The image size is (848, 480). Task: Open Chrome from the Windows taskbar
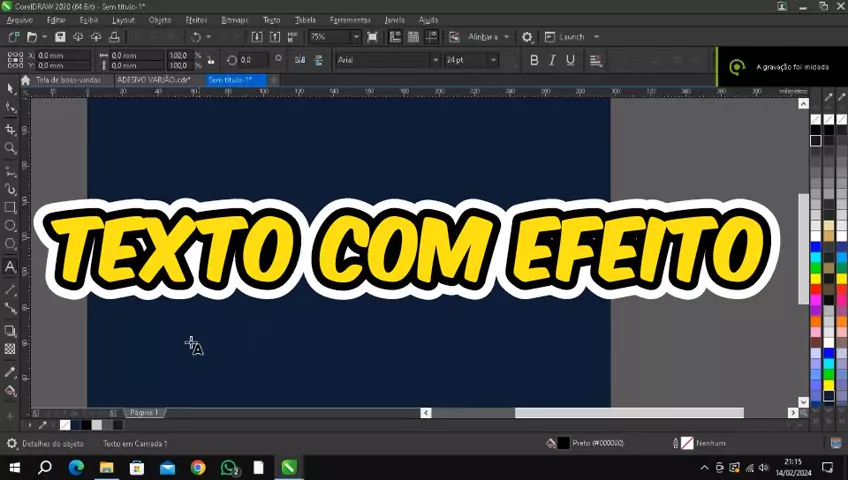(x=198, y=467)
